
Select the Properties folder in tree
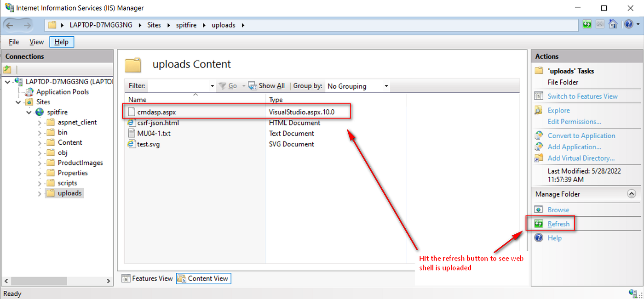[x=73, y=173]
